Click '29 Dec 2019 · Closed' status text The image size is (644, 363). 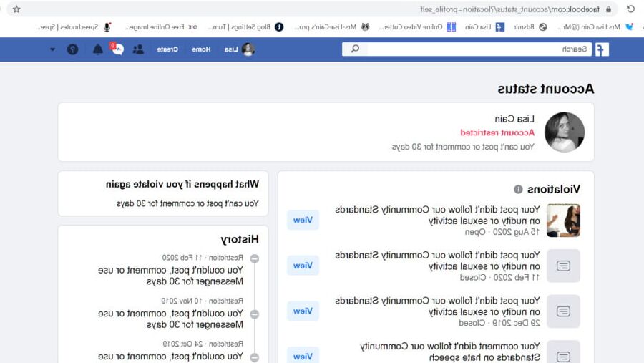499,323
